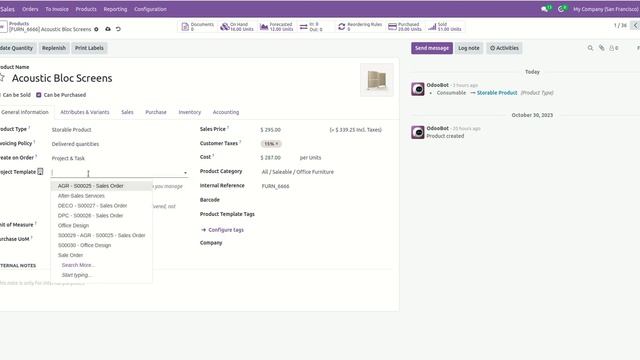Select S00029 - AGR - S00025 option
Screen dimensions: 640x360
pos(102,236)
